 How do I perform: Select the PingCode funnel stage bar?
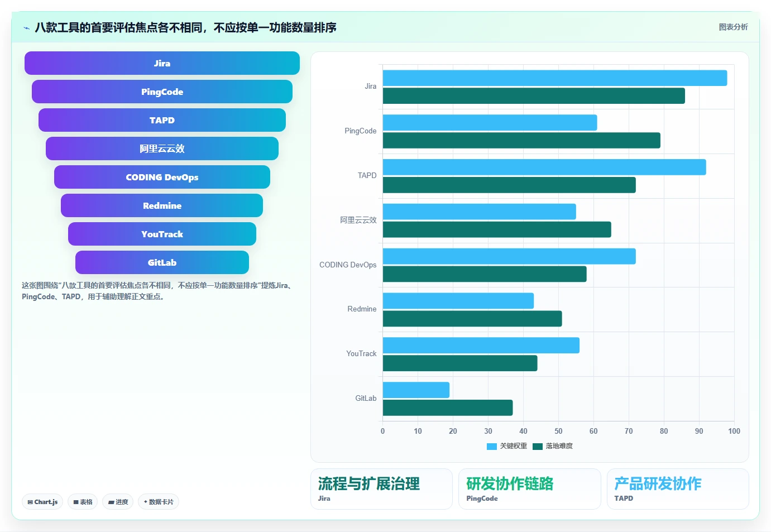[162, 92]
